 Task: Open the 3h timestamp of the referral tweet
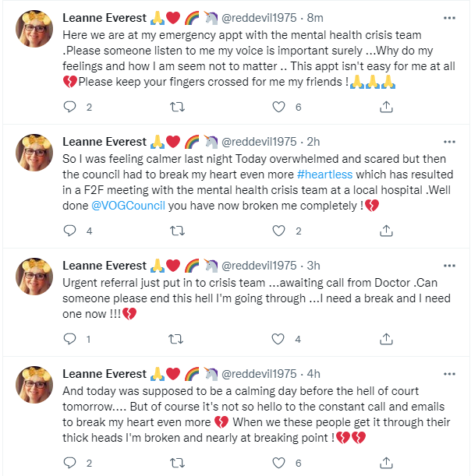pos(313,266)
